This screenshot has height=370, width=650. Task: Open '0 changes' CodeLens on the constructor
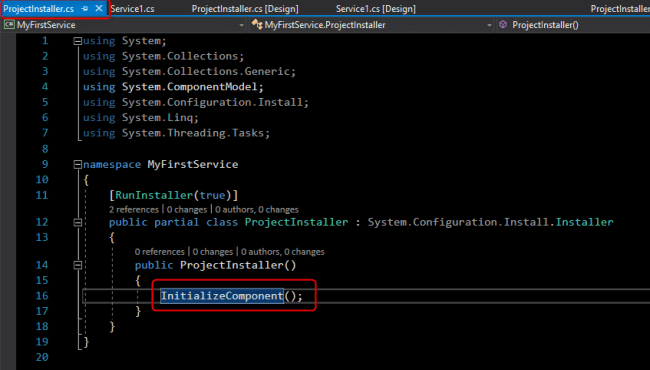(x=213, y=252)
